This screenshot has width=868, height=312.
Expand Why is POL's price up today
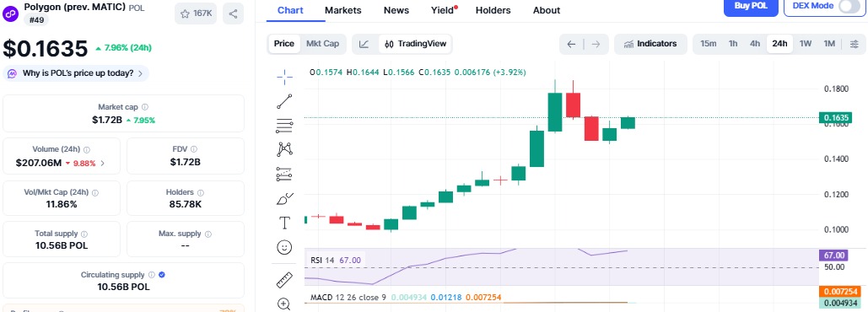tap(76, 73)
